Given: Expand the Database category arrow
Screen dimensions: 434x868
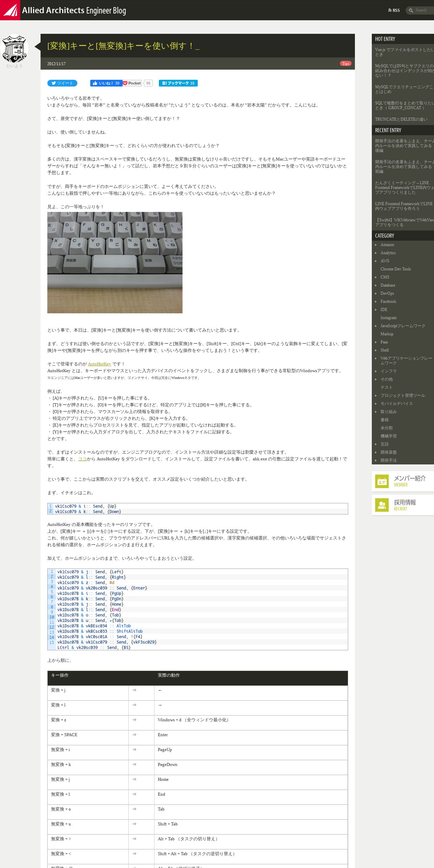Looking at the screenshot, I should 376,285.
